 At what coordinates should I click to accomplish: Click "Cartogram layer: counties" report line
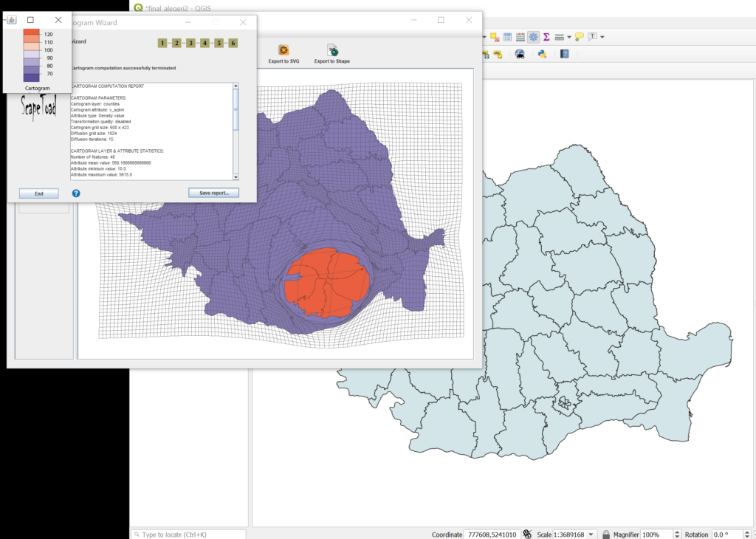point(95,103)
